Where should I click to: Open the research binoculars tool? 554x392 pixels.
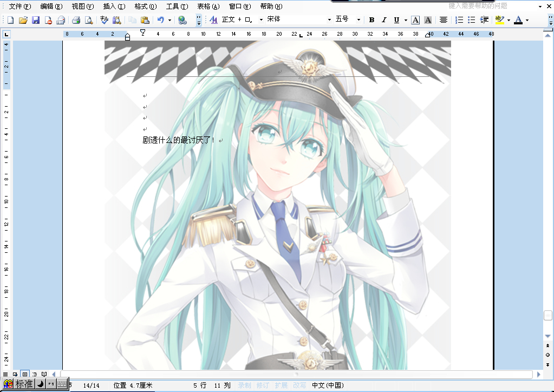tap(116, 20)
